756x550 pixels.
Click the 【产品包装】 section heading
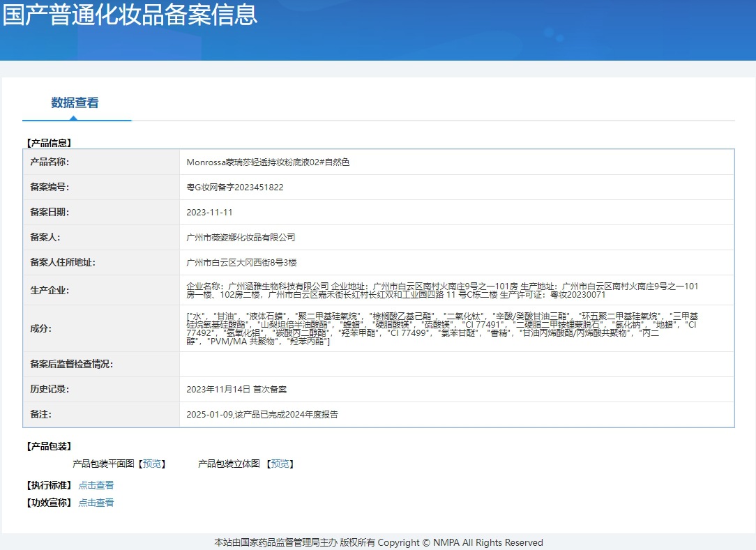pyautogui.click(x=49, y=446)
